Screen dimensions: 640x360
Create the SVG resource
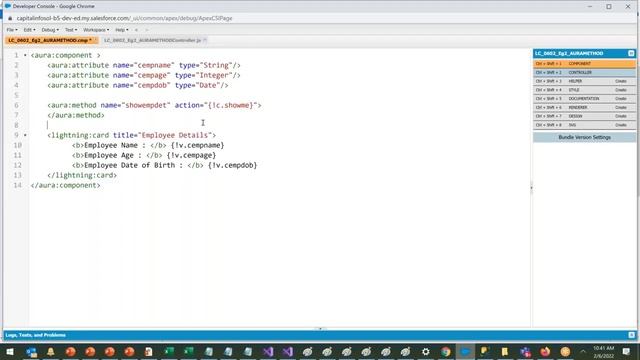tap(621, 125)
